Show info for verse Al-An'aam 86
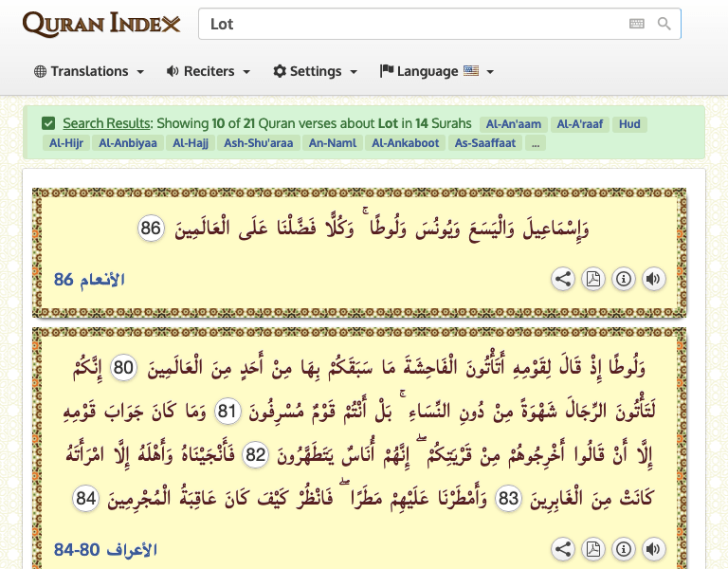 [x=623, y=279]
